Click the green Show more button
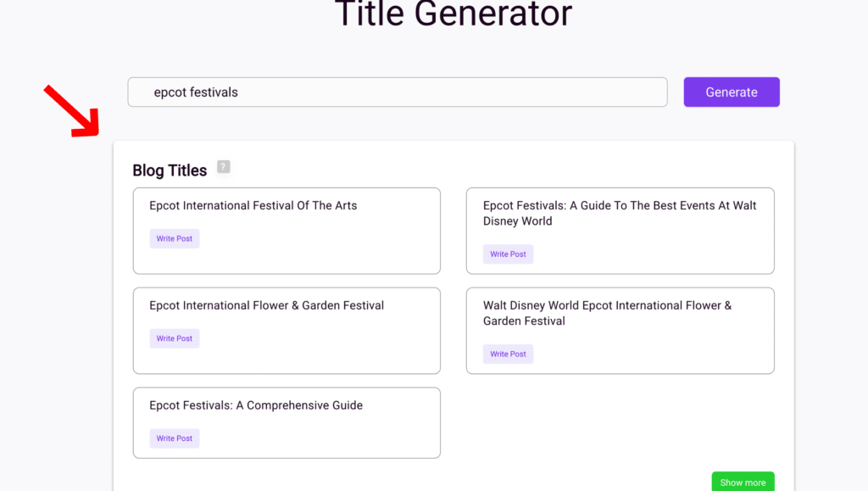 pyautogui.click(x=743, y=483)
